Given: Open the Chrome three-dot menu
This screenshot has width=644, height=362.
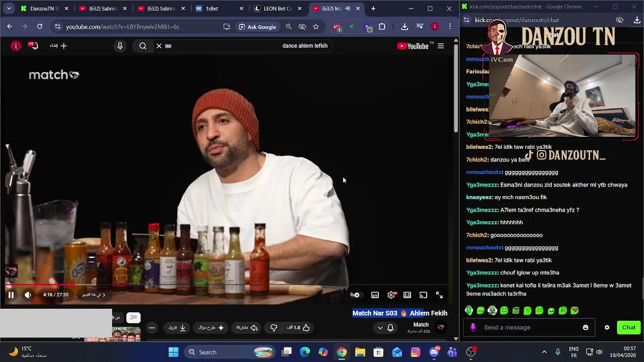Looking at the screenshot, I should coord(450,27).
